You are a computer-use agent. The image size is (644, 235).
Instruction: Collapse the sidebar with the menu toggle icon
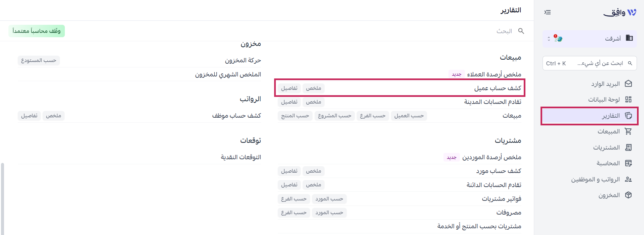547,12
